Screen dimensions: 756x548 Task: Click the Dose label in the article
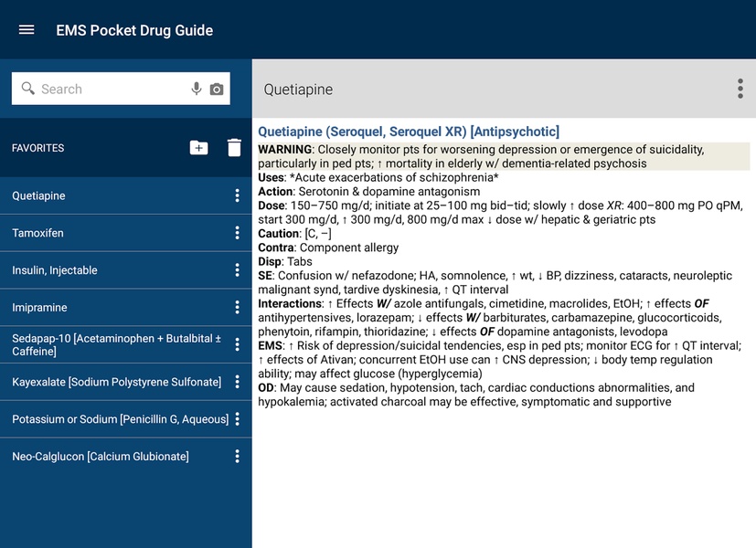pos(272,205)
